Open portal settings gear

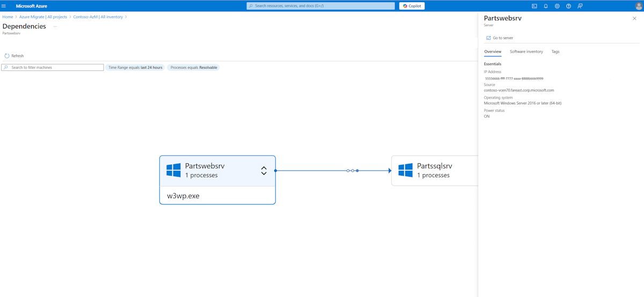[557, 6]
